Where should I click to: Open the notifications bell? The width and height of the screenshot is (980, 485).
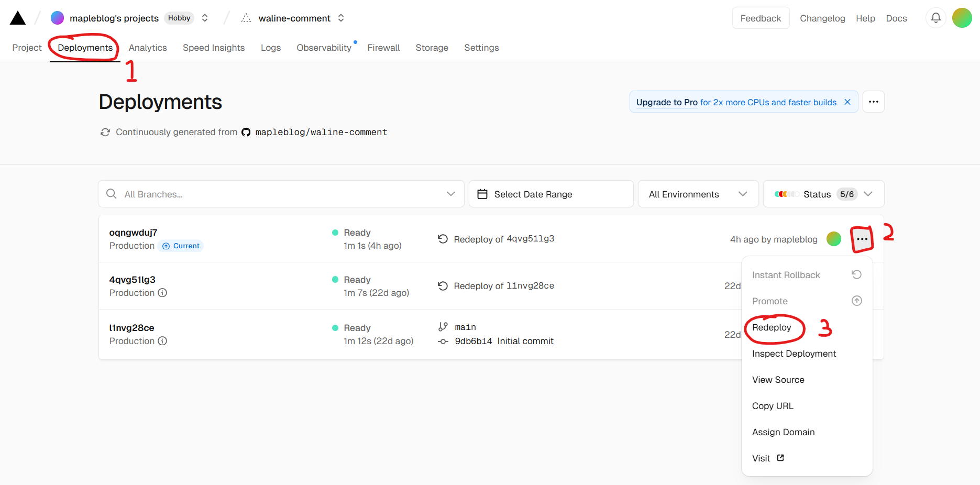(x=935, y=18)
